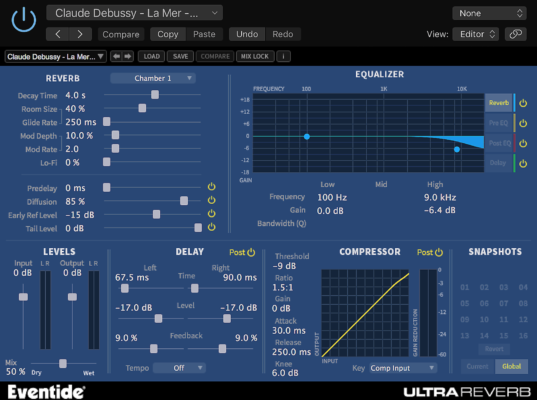Click the MIX LOCK button
The image size is (537, 400).
255,57
